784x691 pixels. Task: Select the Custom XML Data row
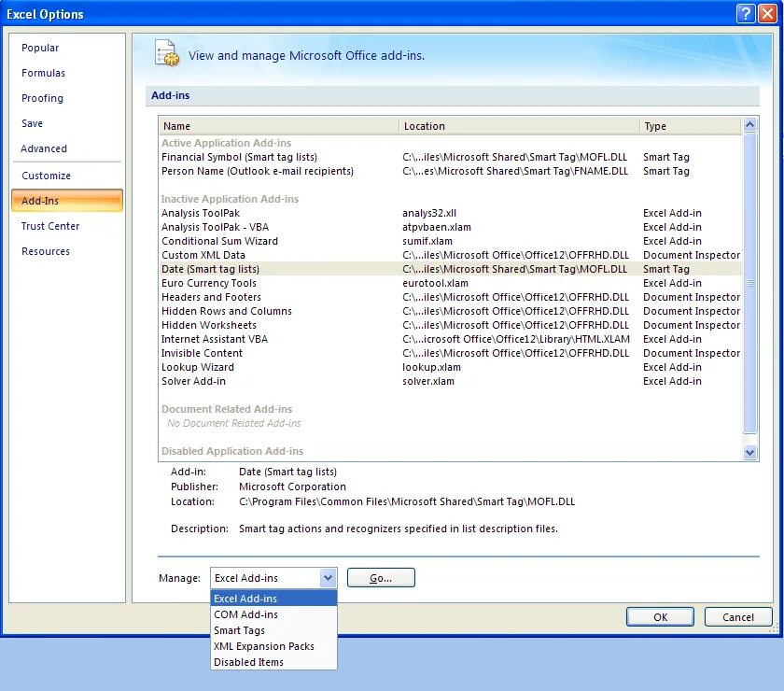451,255
